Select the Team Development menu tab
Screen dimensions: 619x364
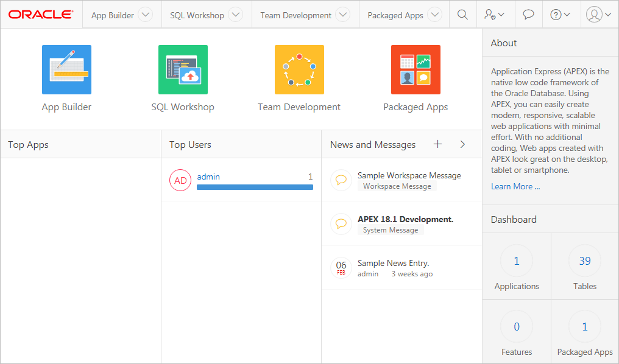(x=295, y=15)
